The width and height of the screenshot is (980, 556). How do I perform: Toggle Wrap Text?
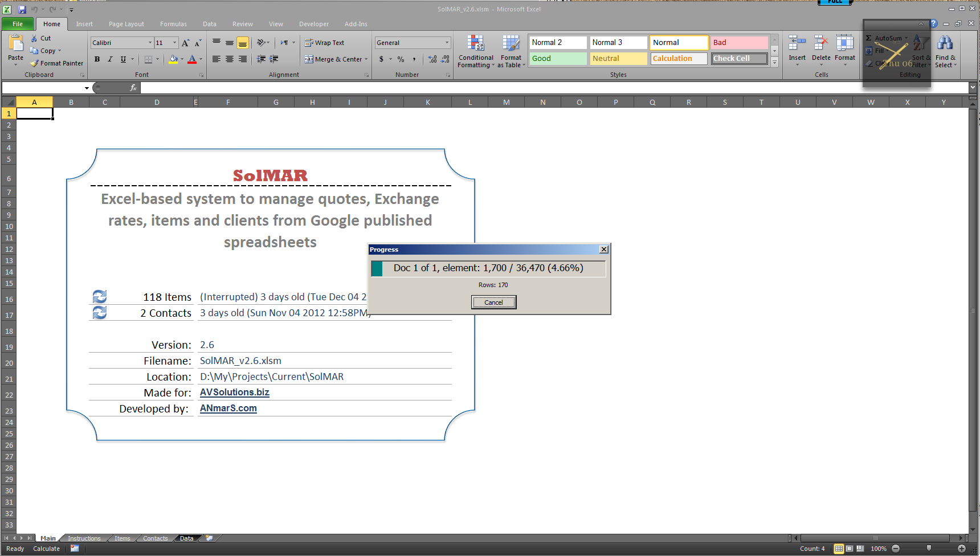[324, 43]
